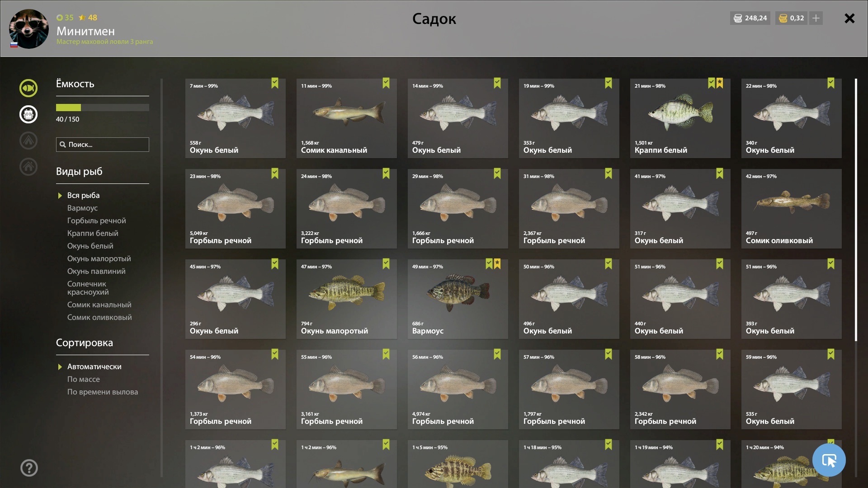This screenshot has height=488, width=868.
Task: Filter by Горбыль речной species
Action: coord(97,221)
